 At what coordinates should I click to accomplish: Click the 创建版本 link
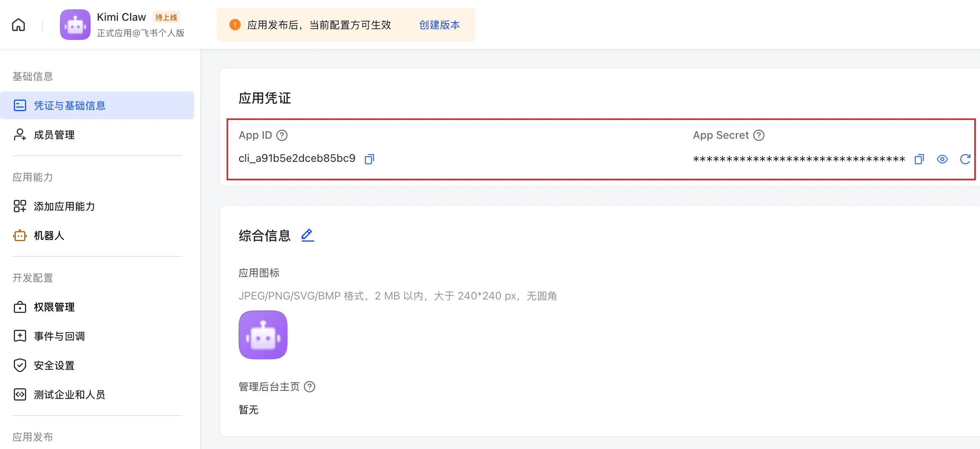[x=439, y=25]
